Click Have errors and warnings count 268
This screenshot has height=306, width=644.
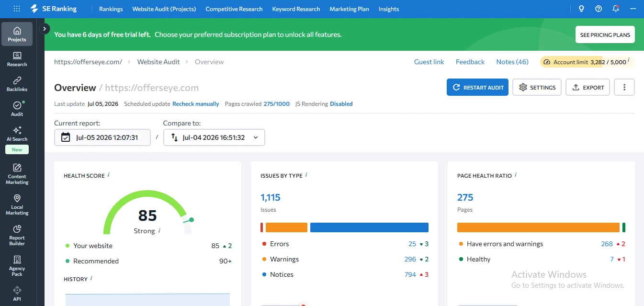coord(607,244)
